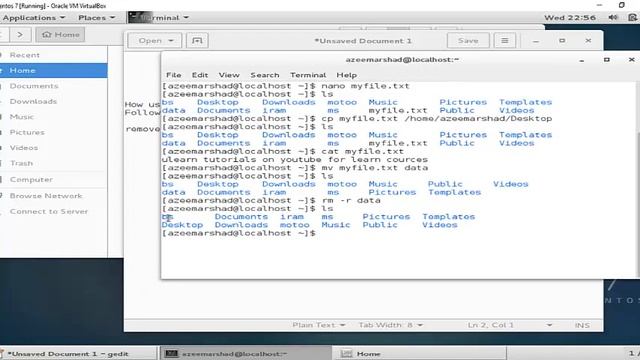Viewport: 640px width, 360px height.
Task: Switch to terminal taskbar item
Action: 245,353
